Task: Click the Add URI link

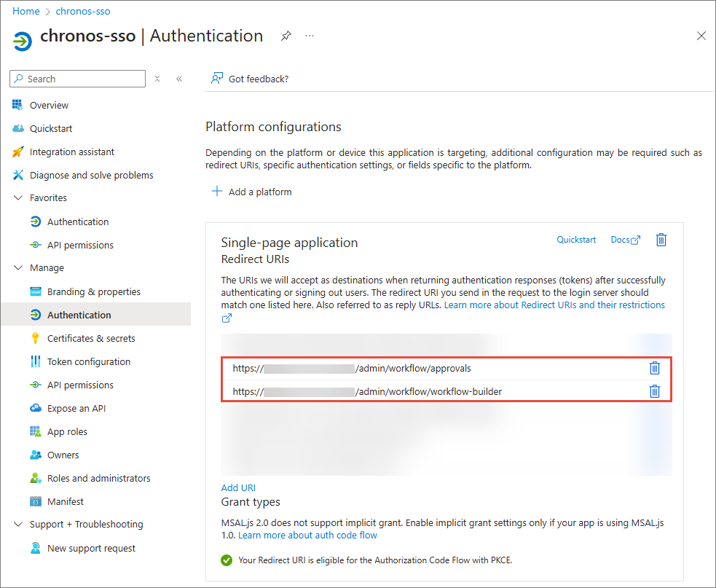Action: [238, 487]
